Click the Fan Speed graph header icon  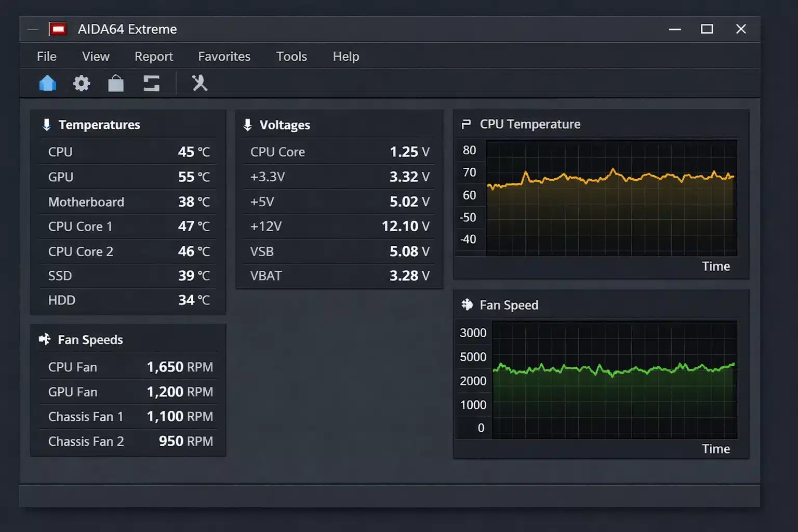tap(467, 304)
